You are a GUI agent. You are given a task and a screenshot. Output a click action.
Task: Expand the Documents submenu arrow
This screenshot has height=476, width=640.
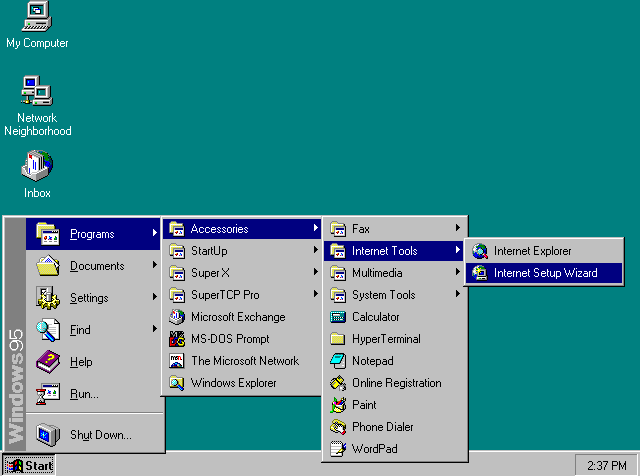click(x=155, y=265)
